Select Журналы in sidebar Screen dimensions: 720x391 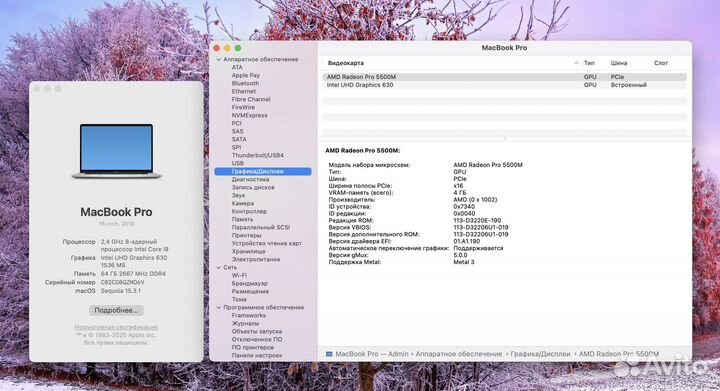245,324
